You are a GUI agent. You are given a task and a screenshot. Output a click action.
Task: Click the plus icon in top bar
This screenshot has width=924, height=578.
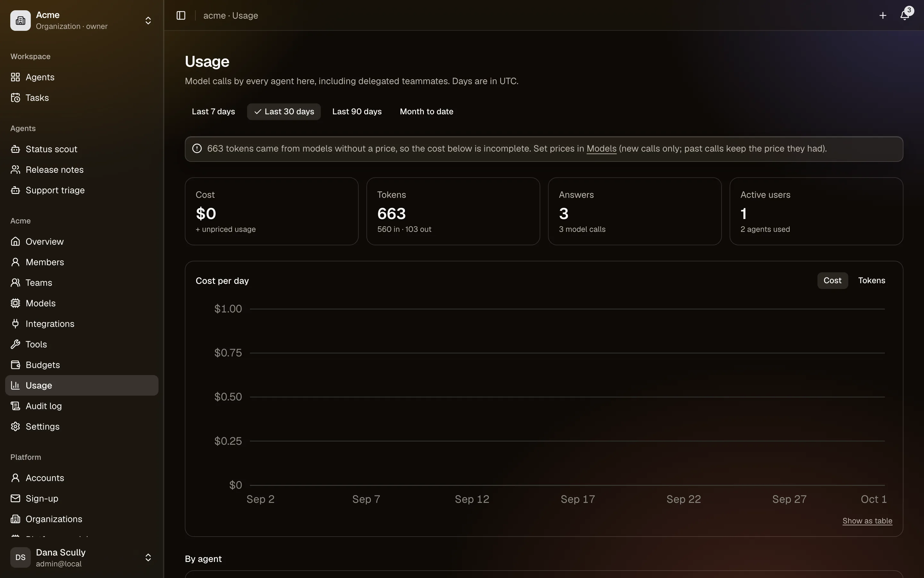point(883,15)
